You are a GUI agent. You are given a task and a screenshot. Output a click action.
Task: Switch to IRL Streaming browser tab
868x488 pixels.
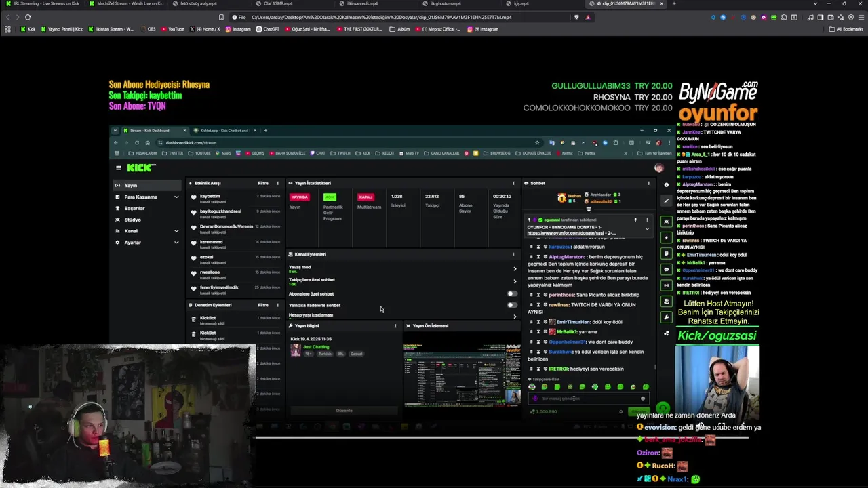click(43, 3)
